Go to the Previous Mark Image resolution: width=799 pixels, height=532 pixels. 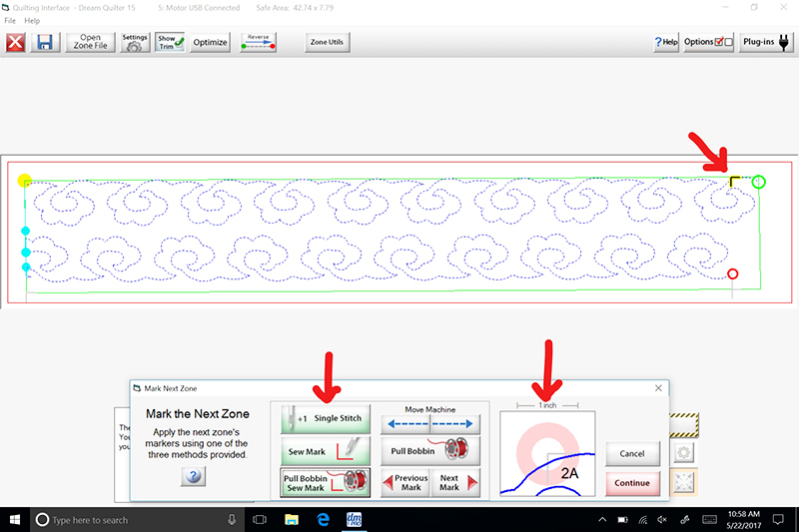coord(405,483)
